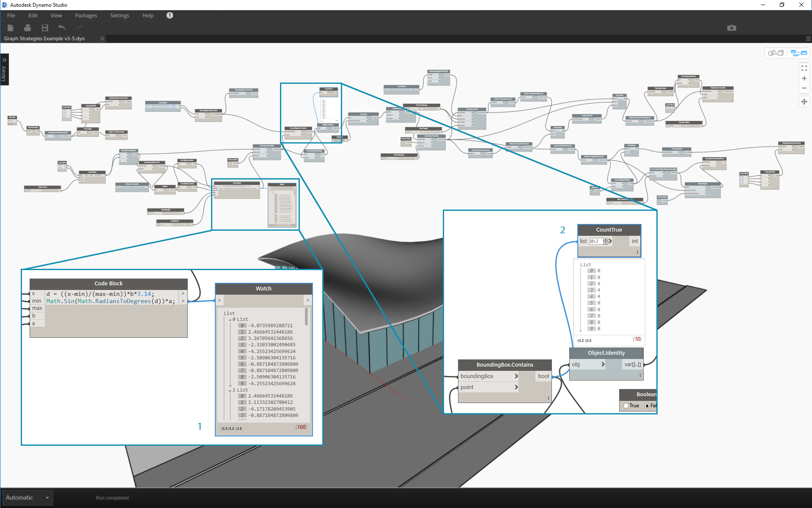This screenshot has height=508, width=812.
Task: Click the Zoom to fit icon
Action: (x=804, y=68)
